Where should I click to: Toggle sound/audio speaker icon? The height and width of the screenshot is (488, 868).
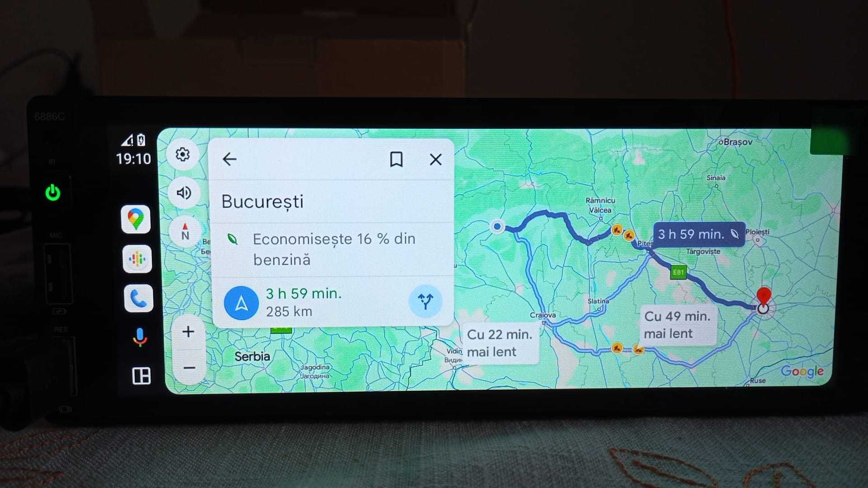click(x=184, y=192)
